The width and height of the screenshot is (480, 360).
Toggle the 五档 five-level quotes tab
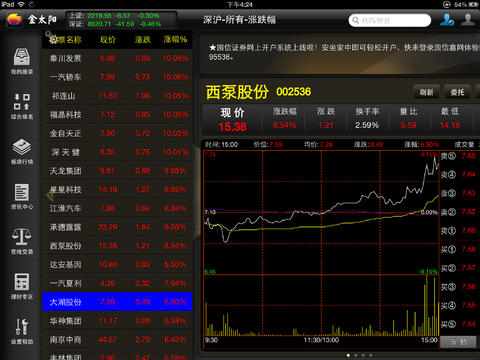pyautogui.click(x=459, y=342)
